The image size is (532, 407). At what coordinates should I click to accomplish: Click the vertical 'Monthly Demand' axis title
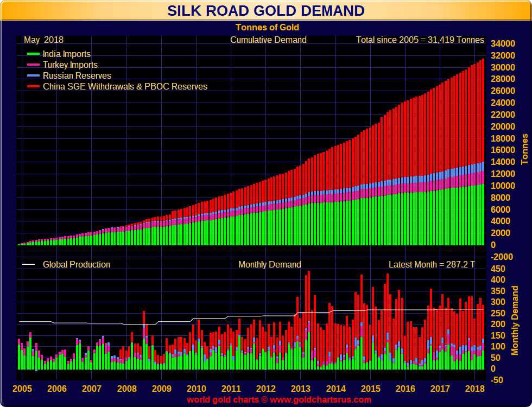point(515,320)
